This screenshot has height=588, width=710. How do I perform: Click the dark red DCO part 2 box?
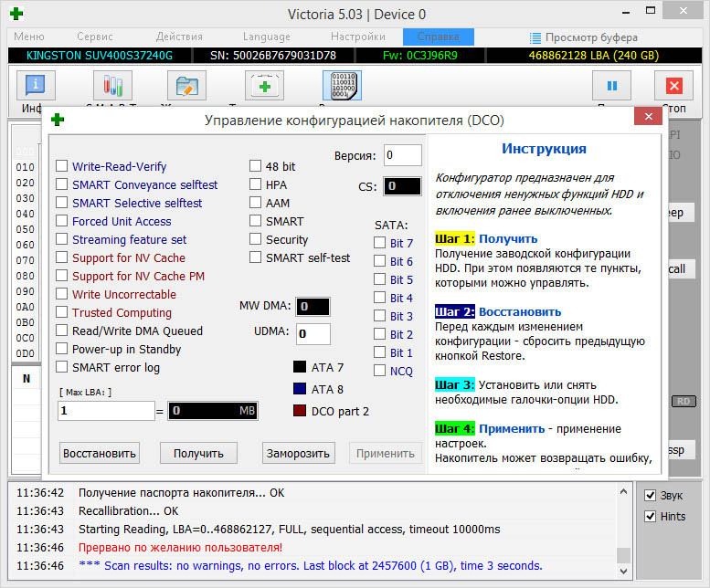[300, 411]
